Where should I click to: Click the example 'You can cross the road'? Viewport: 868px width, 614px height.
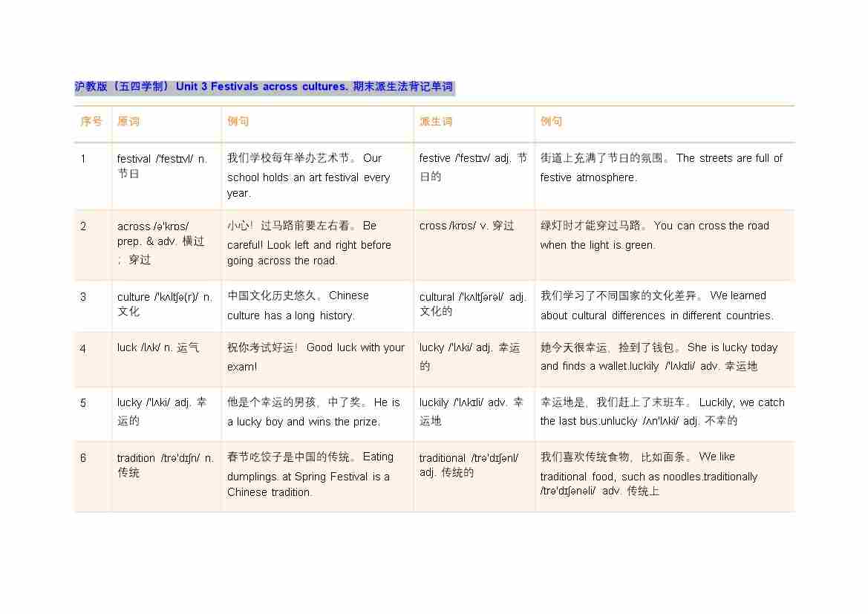pyautogui.click(x=654, y=235)
